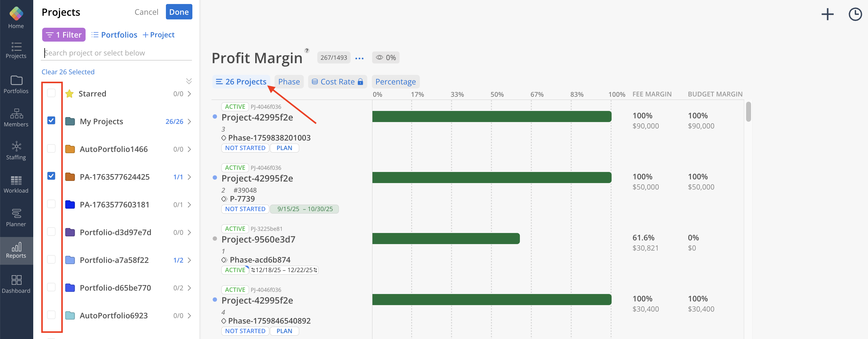Click the collapse-all double chevron
This screenshot has height=339, width=868.
click(x=189, y=81)
